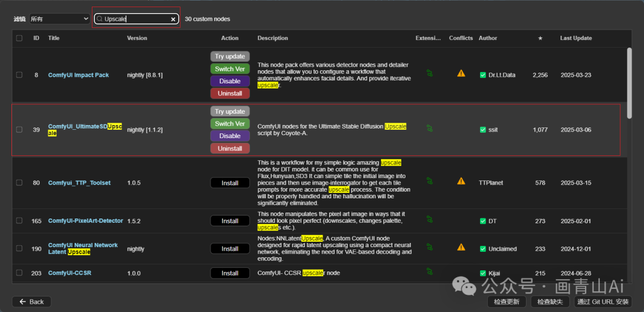Open extension link icon for ComfyUI_UltimateSDUpscale
This screenshot has height=312, width=644.
pos(429,129)
